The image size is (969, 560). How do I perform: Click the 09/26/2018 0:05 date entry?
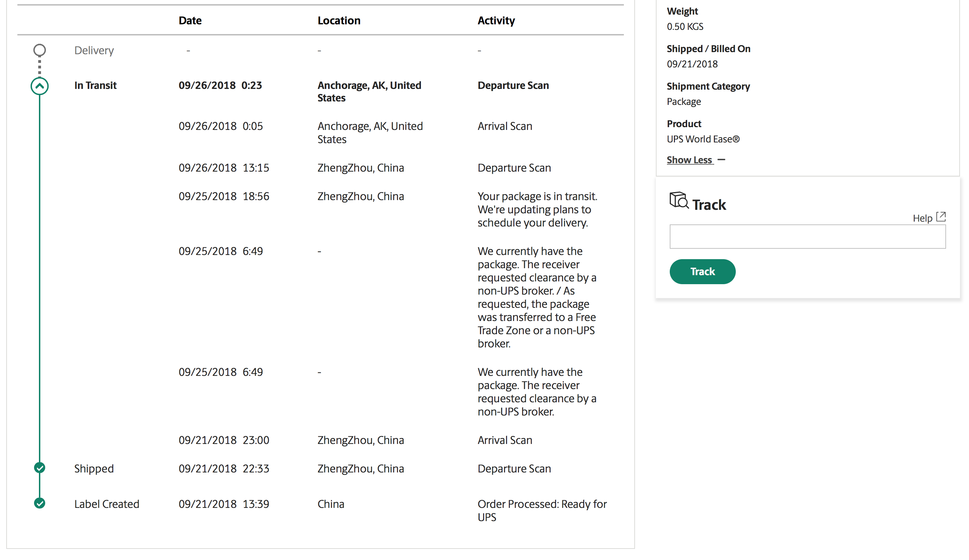[x=221, y=126]
